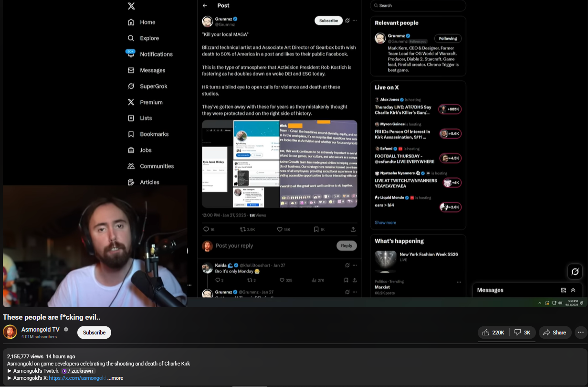Click the gray Reply button
This screenshot has height=387, width=588.
pos(346,246)
